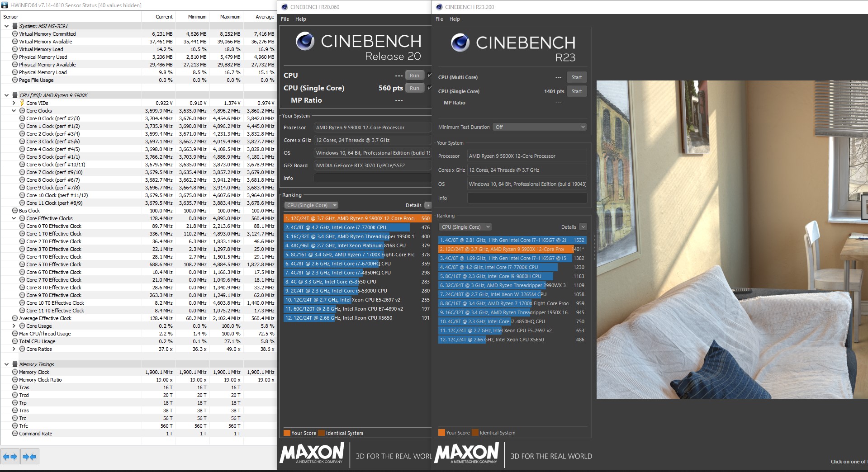
Task: Click the icon beside Command Rate row
Action: [x=15, y=434]
